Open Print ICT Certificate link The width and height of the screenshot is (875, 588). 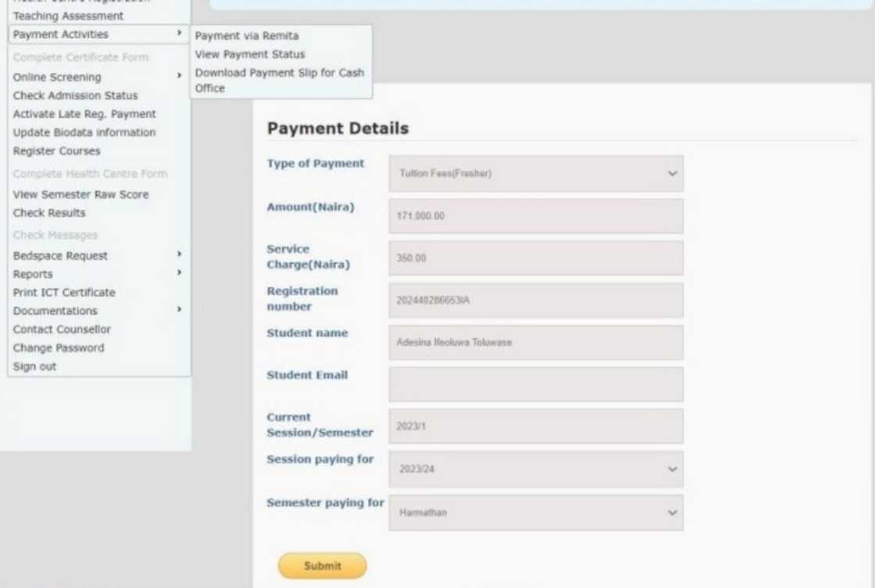point(64,293)
